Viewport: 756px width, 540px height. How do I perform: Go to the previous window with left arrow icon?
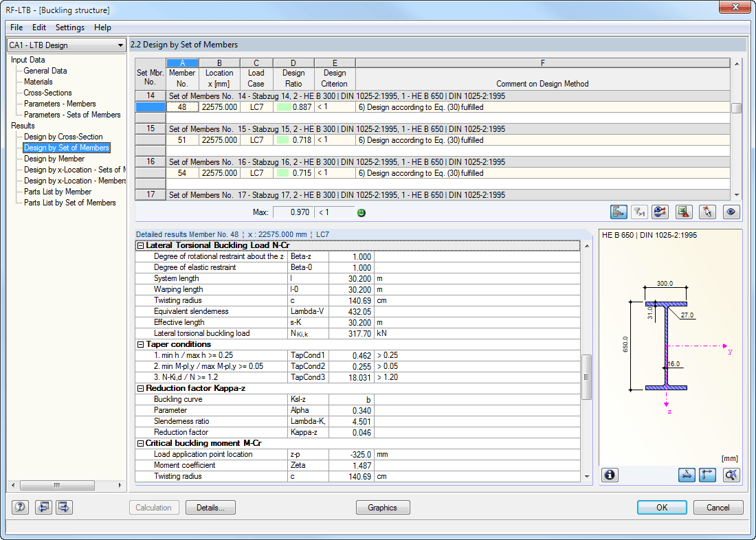(43, 507)
